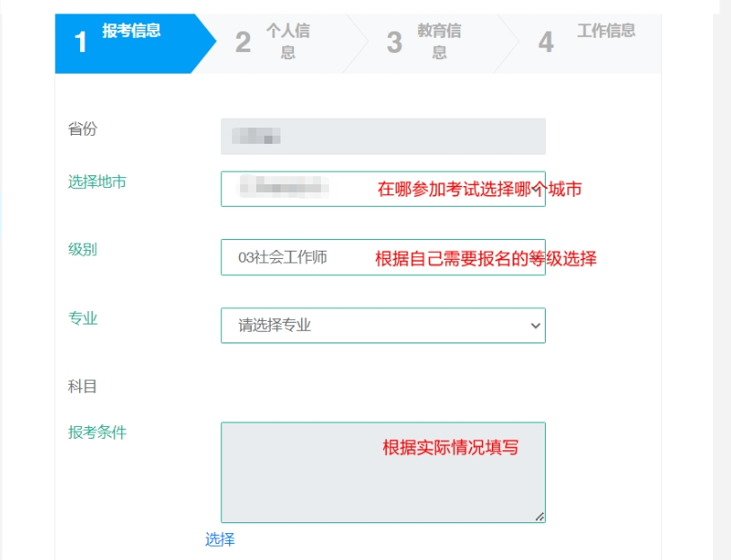The height and width of the screenshot is (560, 731).
Task: Click the 科目 label
Action: (83, 387)
